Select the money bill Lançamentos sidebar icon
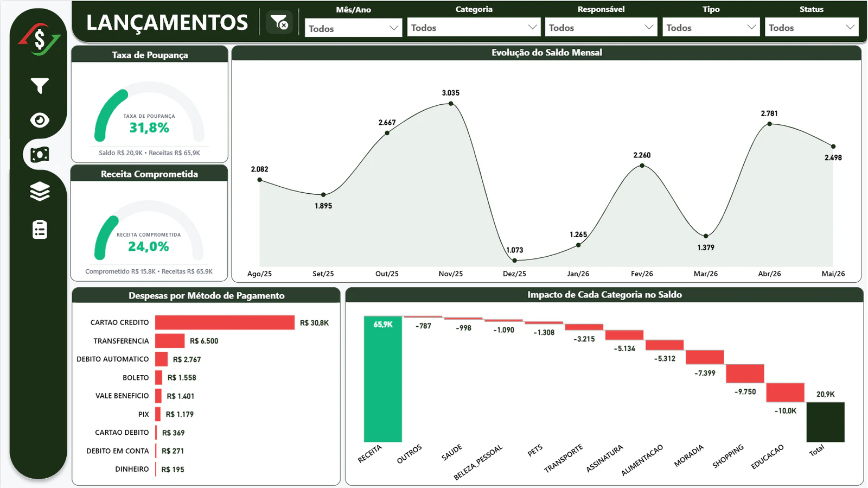The image size is (868, 488). (x=40, y=155)
